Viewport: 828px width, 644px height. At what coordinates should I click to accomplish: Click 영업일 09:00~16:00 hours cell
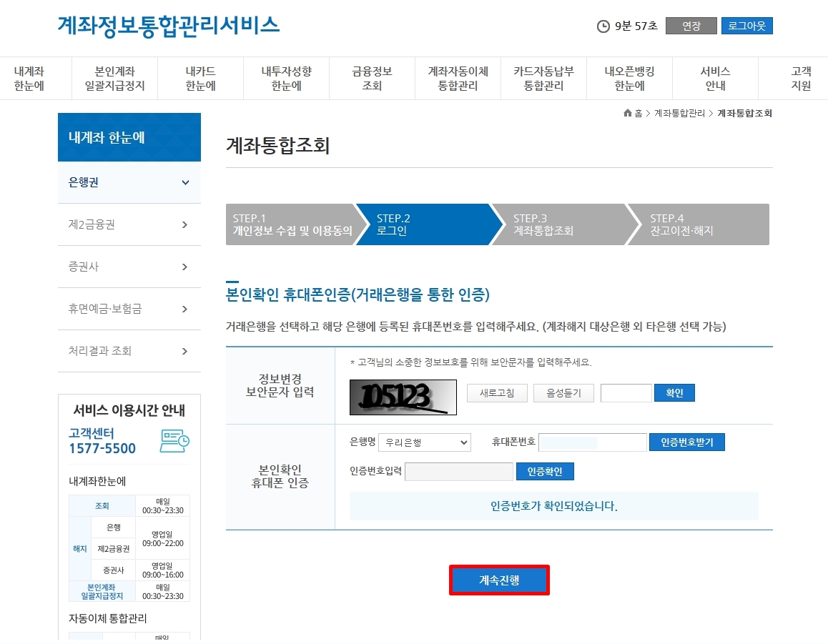tap(162, 570)
